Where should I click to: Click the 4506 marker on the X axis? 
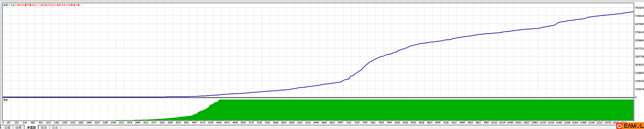point(219,123)
